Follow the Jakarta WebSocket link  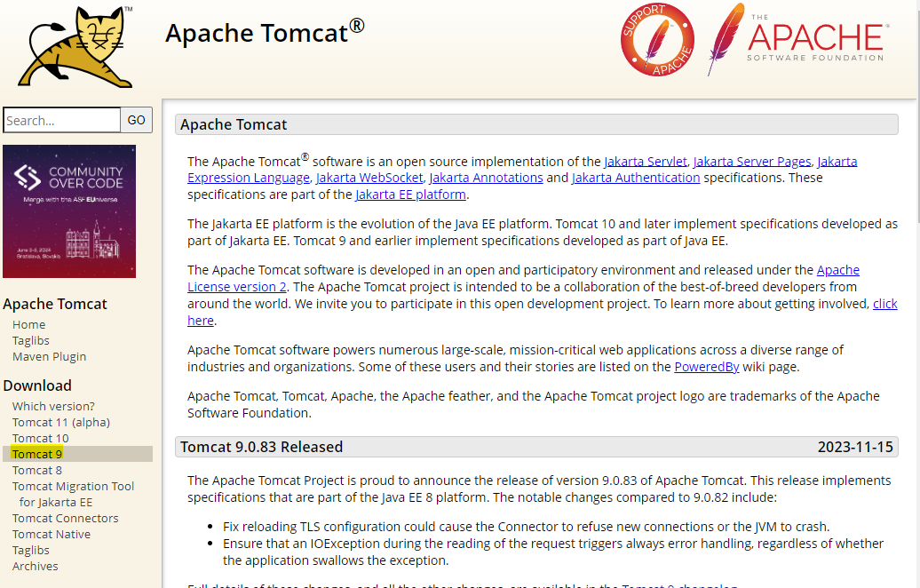coord(369,178)
